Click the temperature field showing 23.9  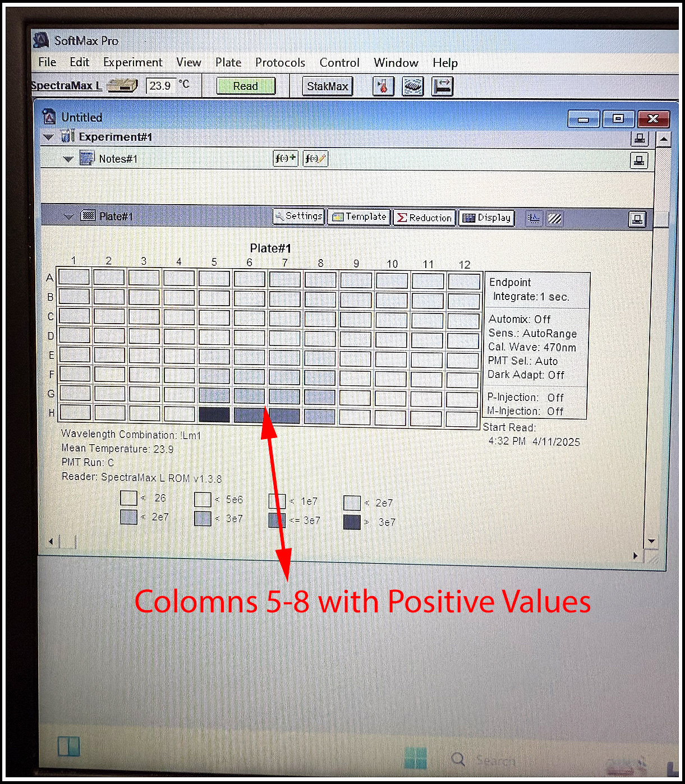(x=161, y=85)
